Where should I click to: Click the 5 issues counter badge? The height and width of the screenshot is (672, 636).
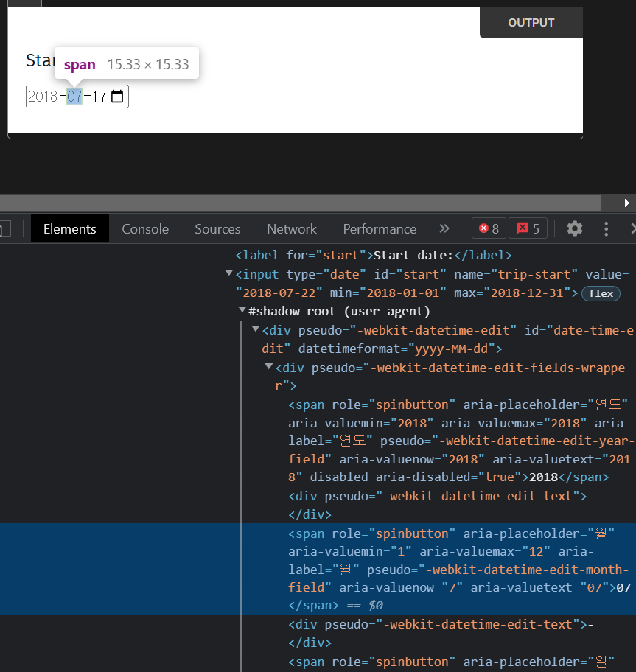click(528, 228)
